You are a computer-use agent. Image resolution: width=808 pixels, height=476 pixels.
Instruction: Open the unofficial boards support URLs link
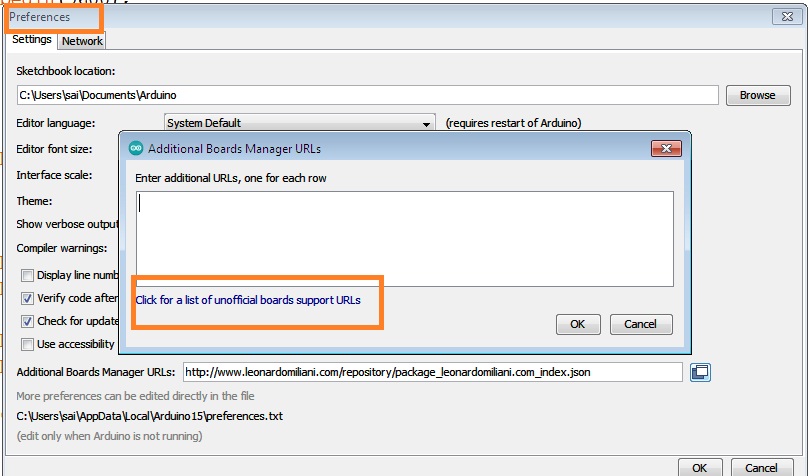(248, 300)
